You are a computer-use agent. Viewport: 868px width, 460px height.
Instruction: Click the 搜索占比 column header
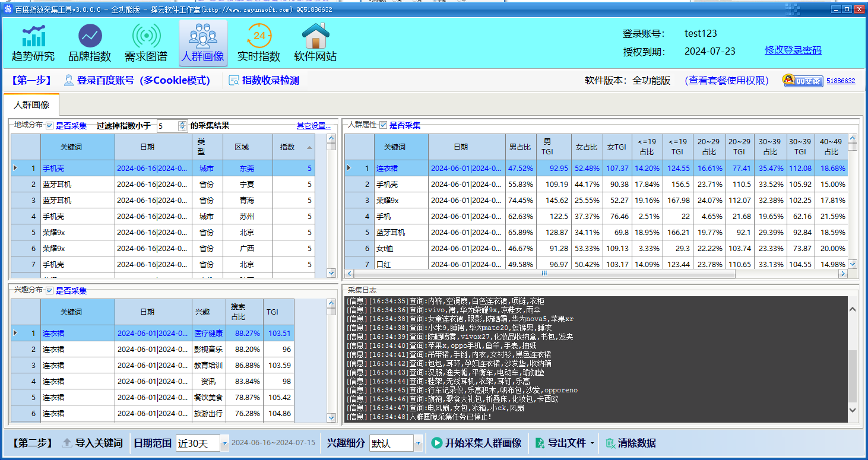click(x=245, y=312)
